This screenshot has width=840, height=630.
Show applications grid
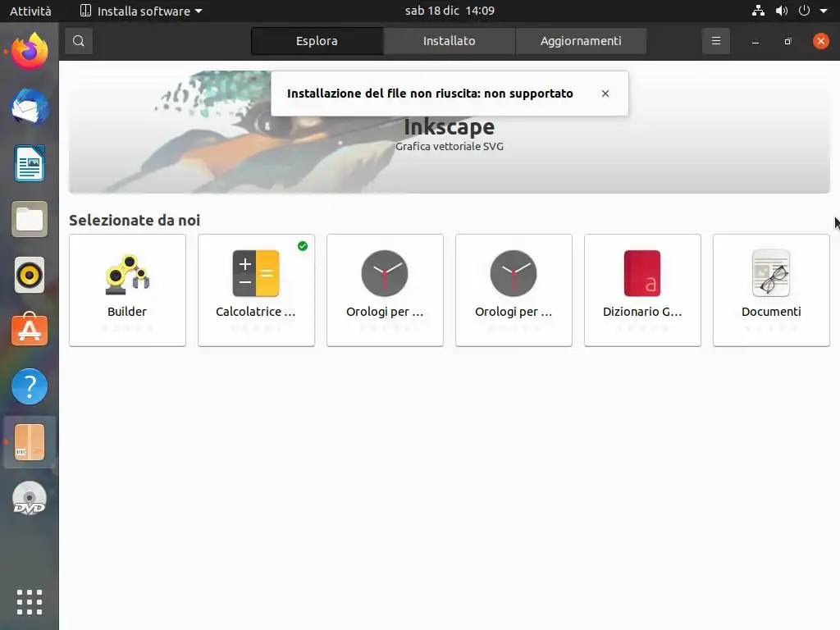30,602
